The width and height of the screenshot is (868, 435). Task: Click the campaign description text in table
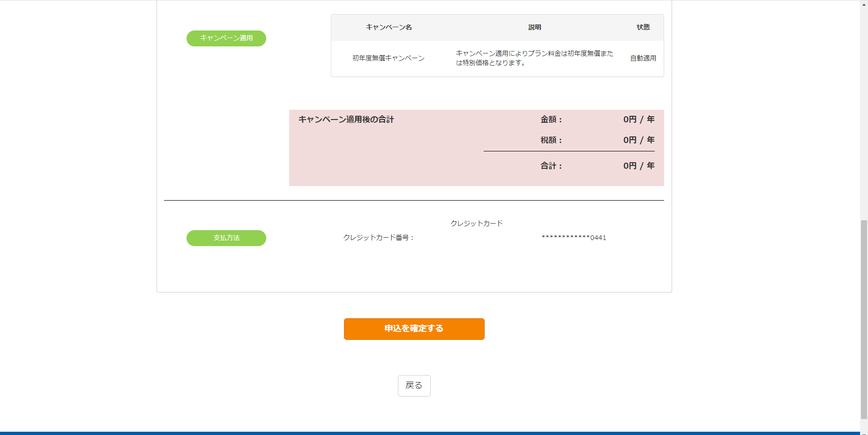click(534, 58)
